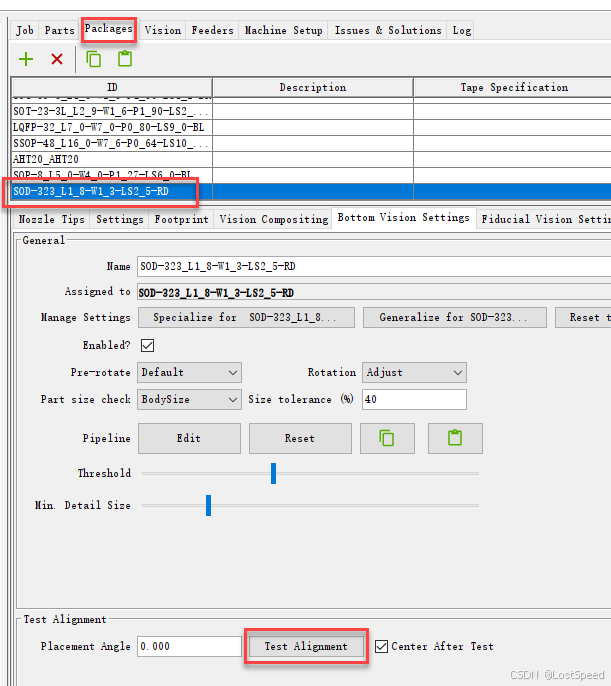Screen dimensions: 611x686
Task: Open the Fiducial Vision Settings sub-tab
Action: (545, 219)
